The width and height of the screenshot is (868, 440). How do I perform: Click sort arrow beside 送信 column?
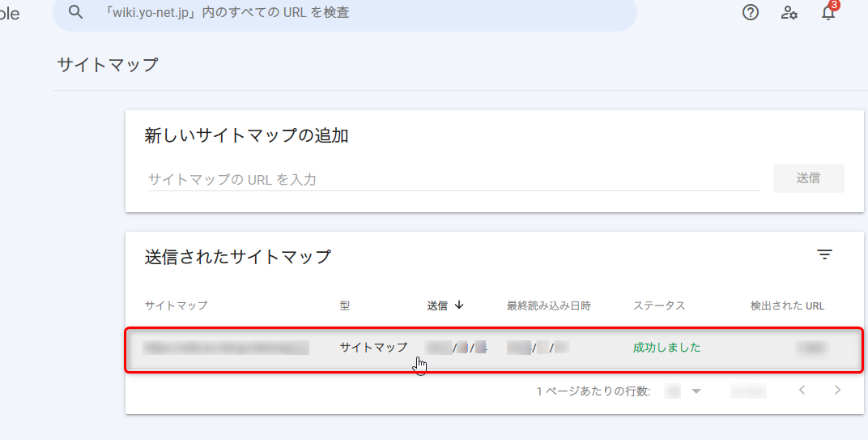(459, 305)
